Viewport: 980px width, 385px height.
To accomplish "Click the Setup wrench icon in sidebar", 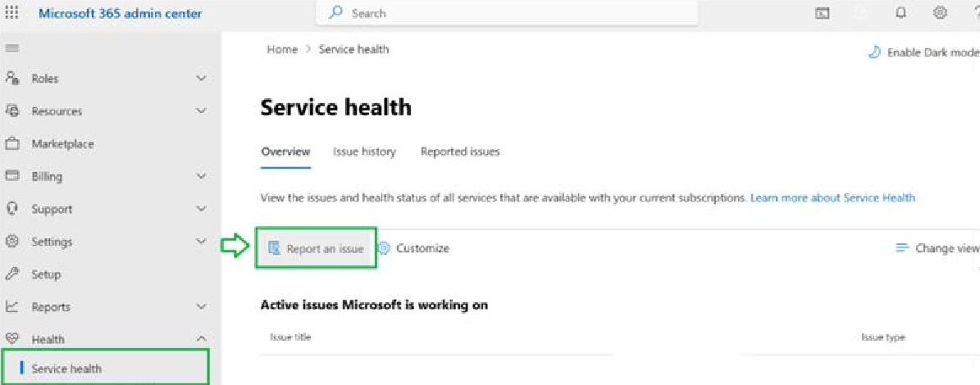I will pos(11,274).
